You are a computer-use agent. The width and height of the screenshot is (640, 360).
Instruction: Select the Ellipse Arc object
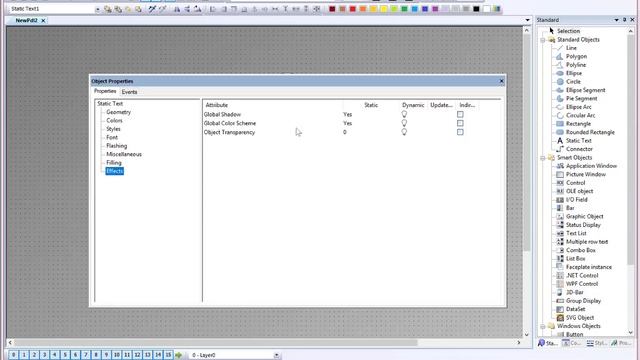(578, 107)
